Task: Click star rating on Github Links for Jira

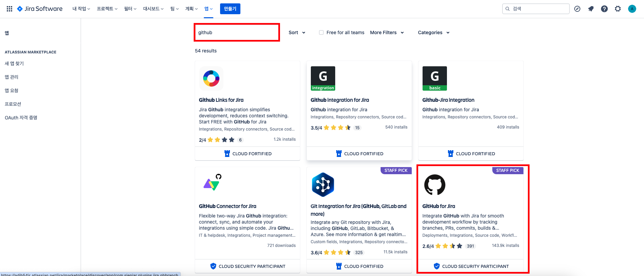Action: click(x=221, y=140)
